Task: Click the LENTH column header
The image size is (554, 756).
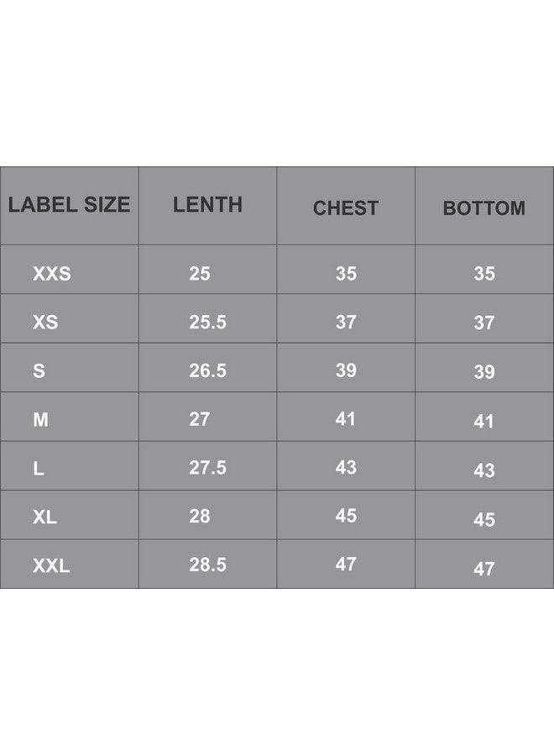Action: click(x=207, y=204)
